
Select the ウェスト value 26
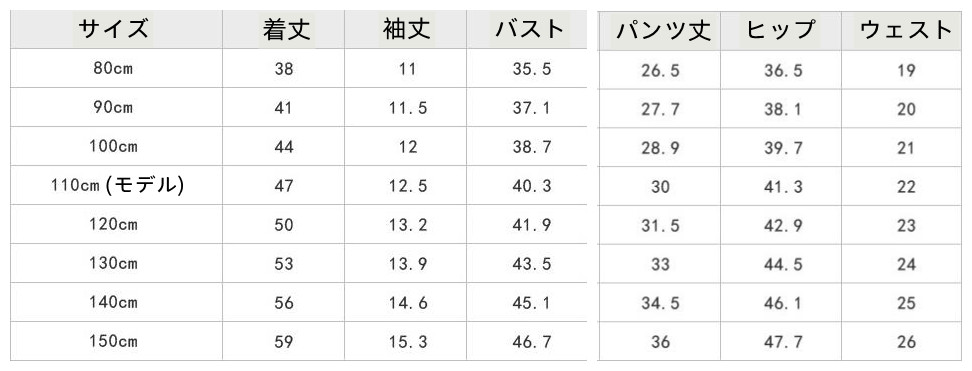coord(906,342)
